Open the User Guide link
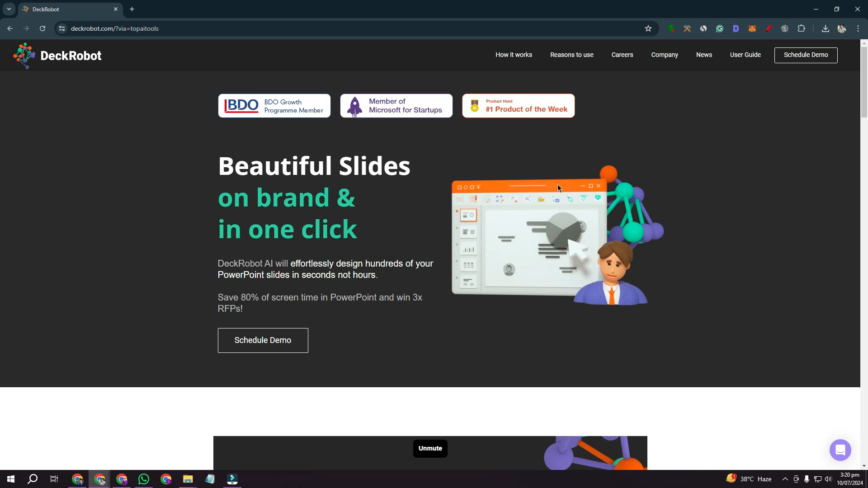This screenshot has width=868, height=488. point(745,55)
